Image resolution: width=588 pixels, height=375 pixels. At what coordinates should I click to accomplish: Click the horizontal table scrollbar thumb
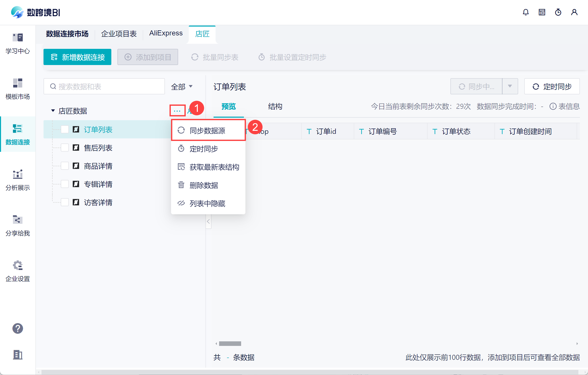pos(230,344)
